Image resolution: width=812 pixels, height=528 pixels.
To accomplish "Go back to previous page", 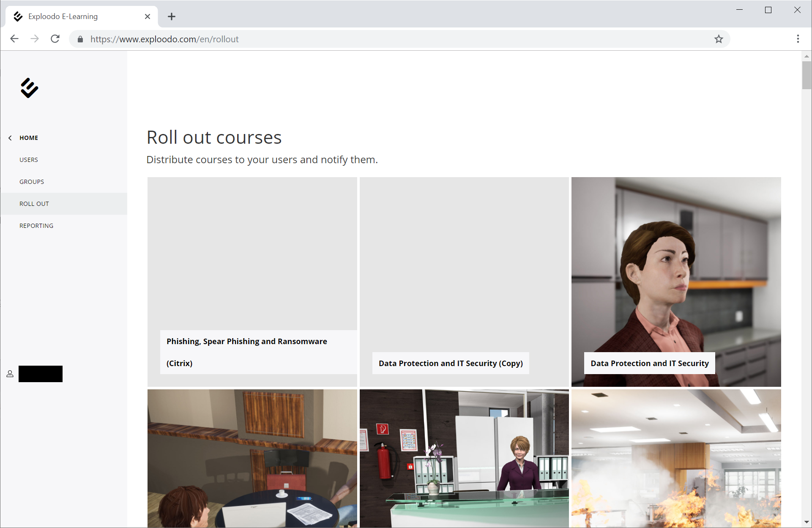I will click(x=14, y=39).
